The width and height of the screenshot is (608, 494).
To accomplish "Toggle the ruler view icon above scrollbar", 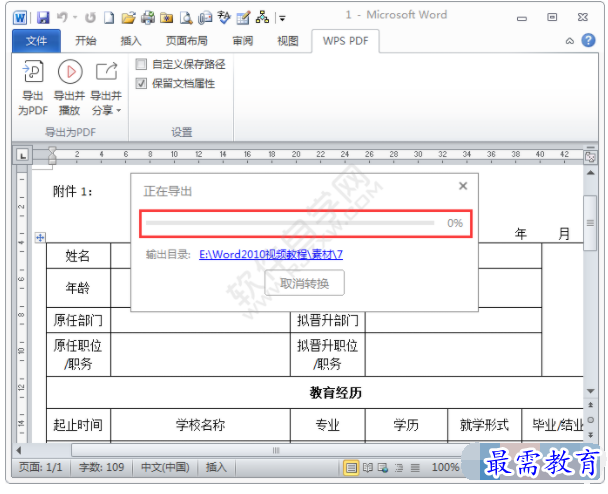I will tap(591, 156).
